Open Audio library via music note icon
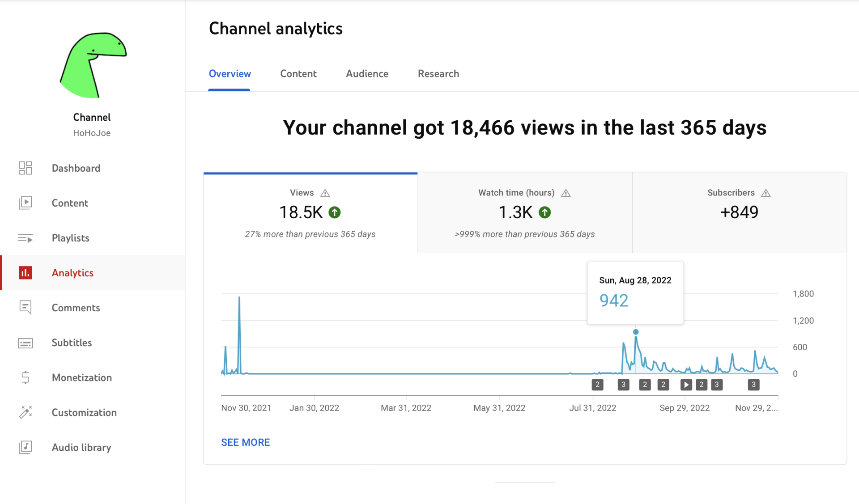859x504 pixels. click(26, 447)
